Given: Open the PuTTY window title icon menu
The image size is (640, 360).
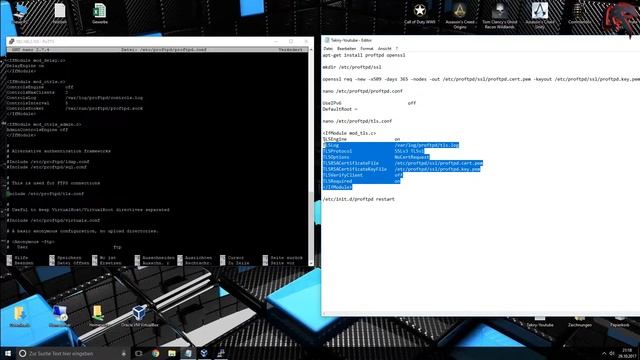Looking at the screenshot, I should coord(11,41).
